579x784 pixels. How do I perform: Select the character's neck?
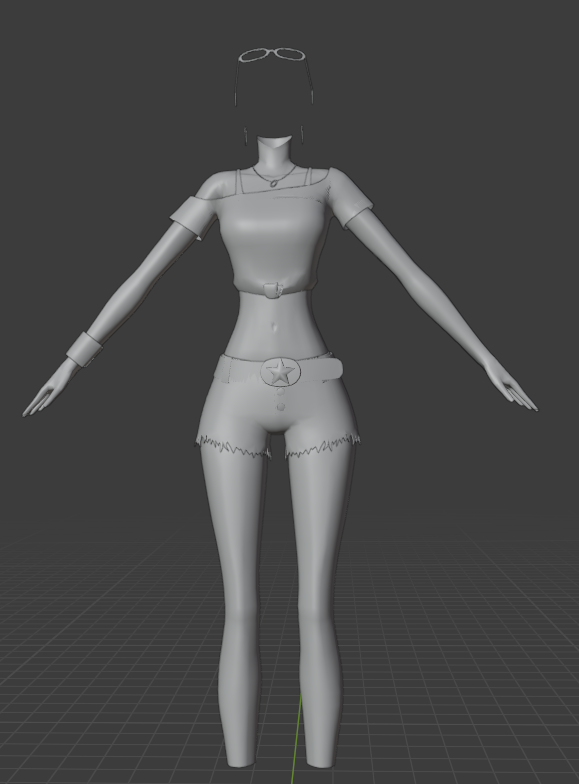[x=274, y=151]
